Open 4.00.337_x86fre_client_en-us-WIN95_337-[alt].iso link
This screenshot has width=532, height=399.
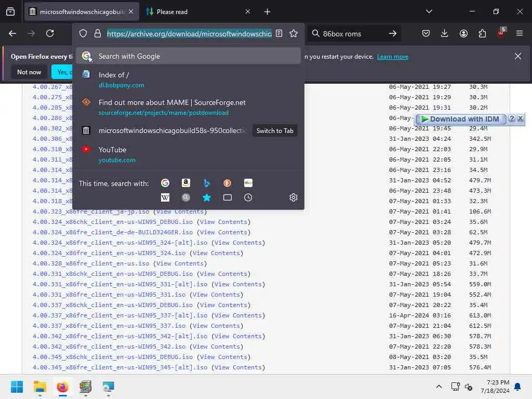click(120, 315)
